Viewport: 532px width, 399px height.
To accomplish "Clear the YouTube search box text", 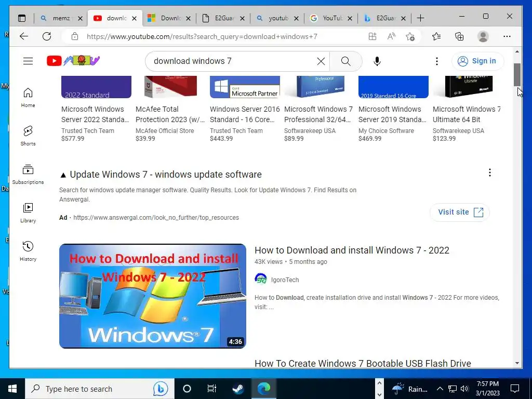I will [321, 61].
